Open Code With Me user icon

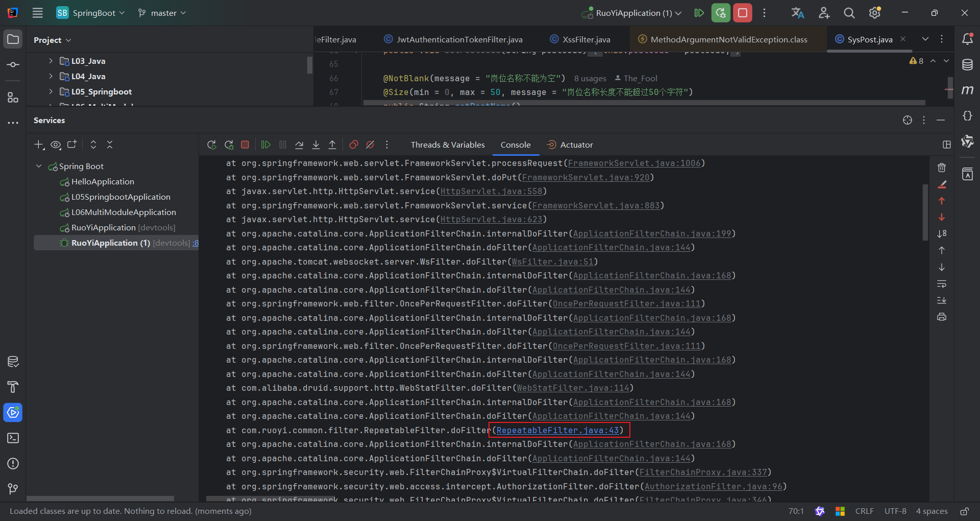pyautogui.click(x=824, y=13)
